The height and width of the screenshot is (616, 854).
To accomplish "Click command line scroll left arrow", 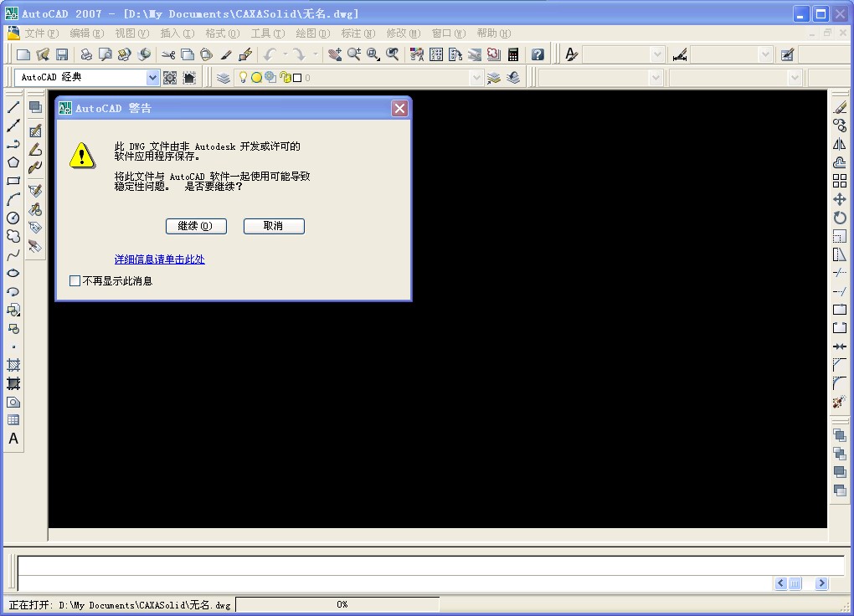I will [x=781, y=583].
